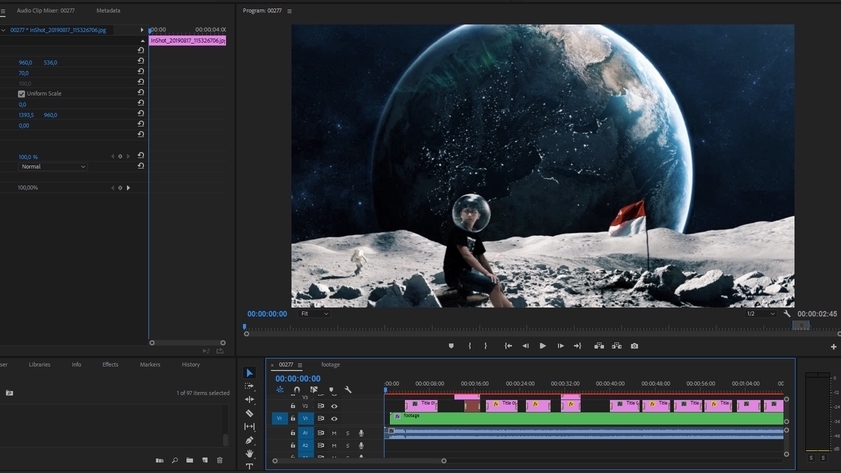This screenshot has height=473, width=841.
Task: Toggle V1 track output eye
Action: tap(334, 418)
